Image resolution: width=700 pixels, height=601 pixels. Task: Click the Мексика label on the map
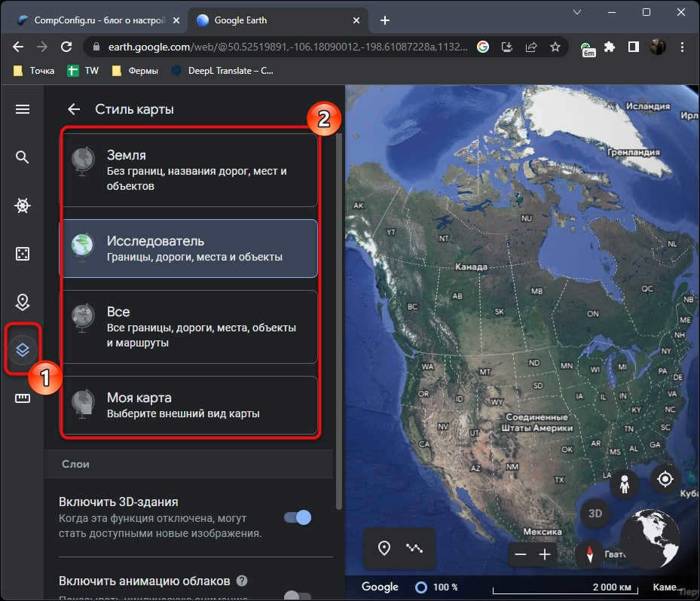click(x=543, y=532)
